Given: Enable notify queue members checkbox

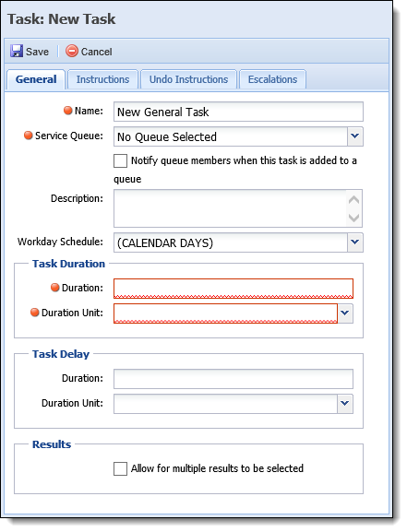Looking at the screenshot, I should point(120,160).
